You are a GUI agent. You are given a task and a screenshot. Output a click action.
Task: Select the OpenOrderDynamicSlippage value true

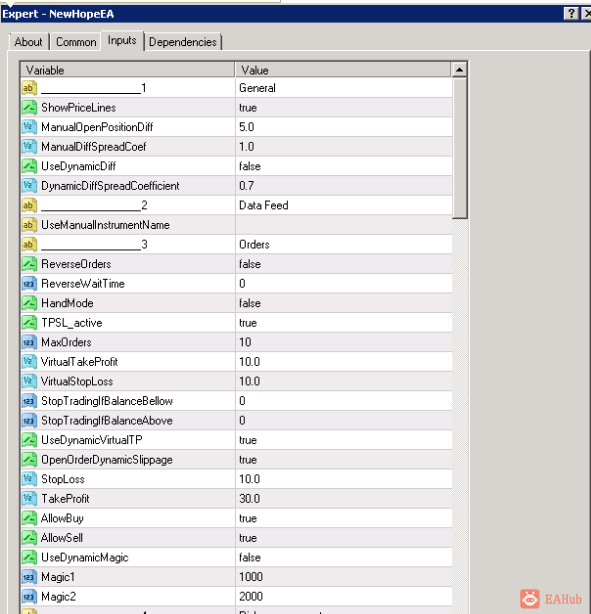click(248, 460)
